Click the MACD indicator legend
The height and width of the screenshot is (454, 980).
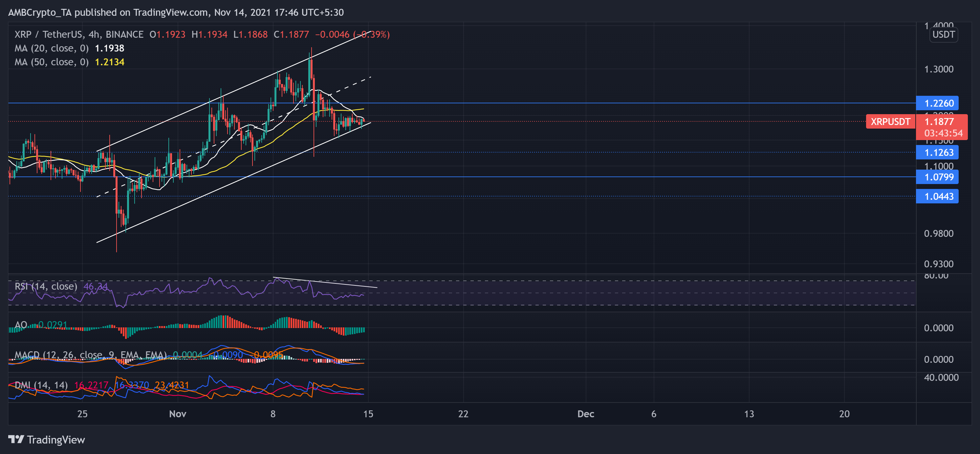click(91, 355)
